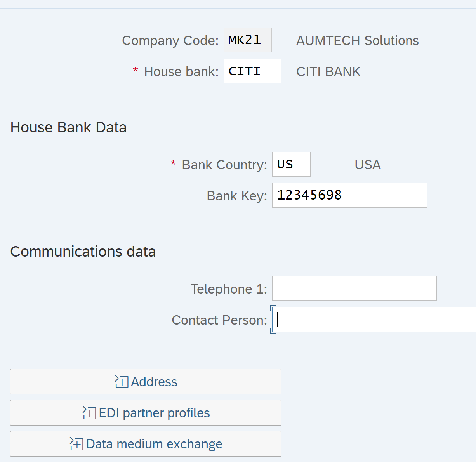The image size is (476, 462).
Task: Focus the Bank Country field with US
Action: pos(291,164)
